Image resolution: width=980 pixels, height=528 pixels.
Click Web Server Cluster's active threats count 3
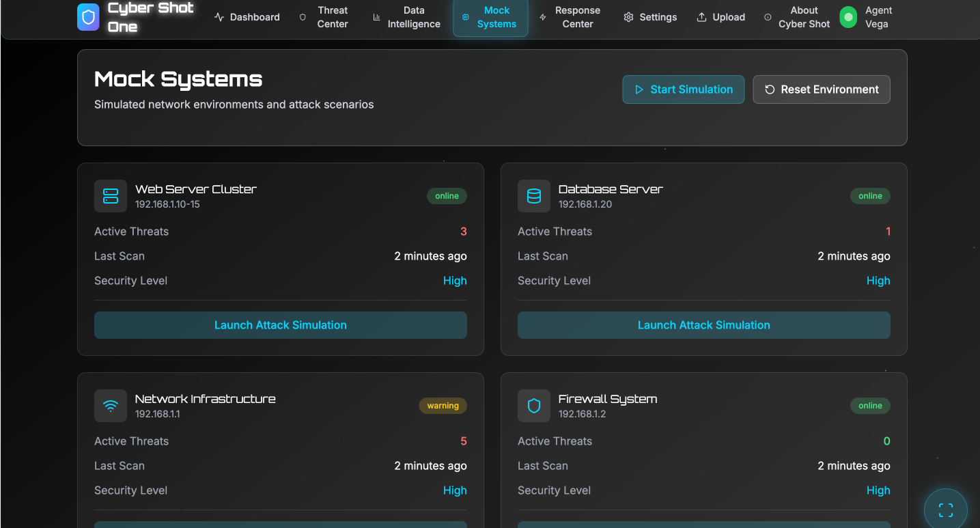pos(464,232)
